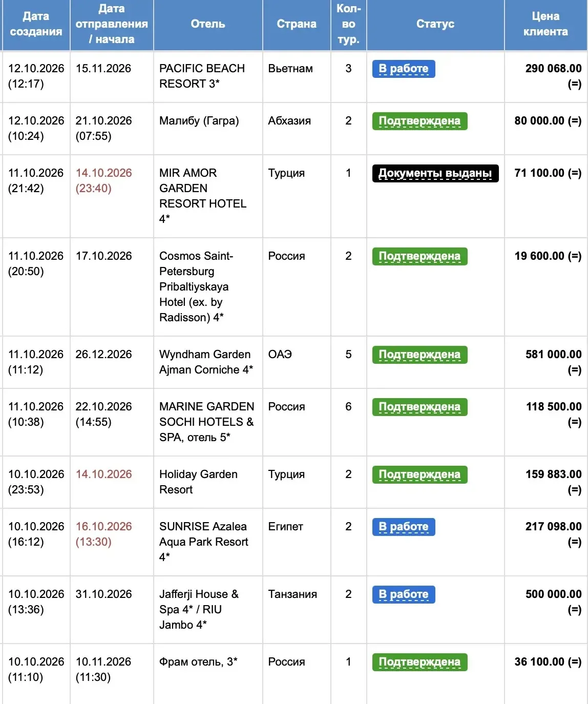Click the "В работе" status for PACIFIC BEACH RESORT
Screen dimensions: 588x704
pos(404,69)
